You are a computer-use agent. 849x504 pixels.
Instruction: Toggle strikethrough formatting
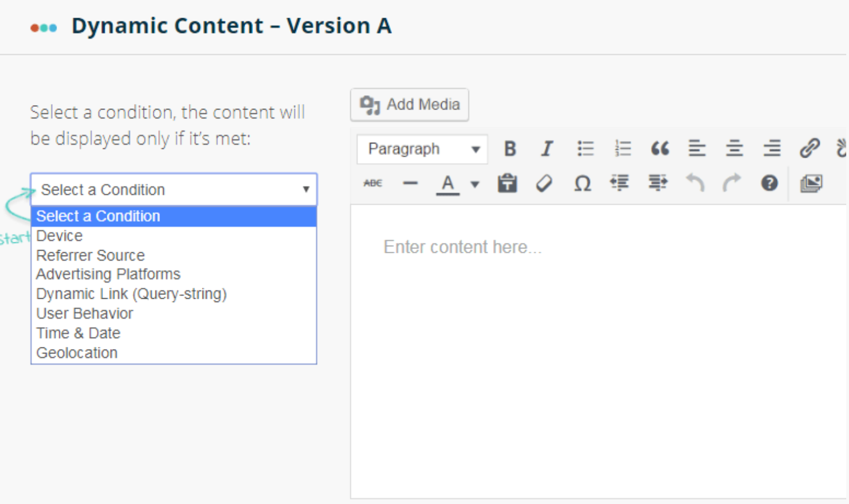[372, 183]
